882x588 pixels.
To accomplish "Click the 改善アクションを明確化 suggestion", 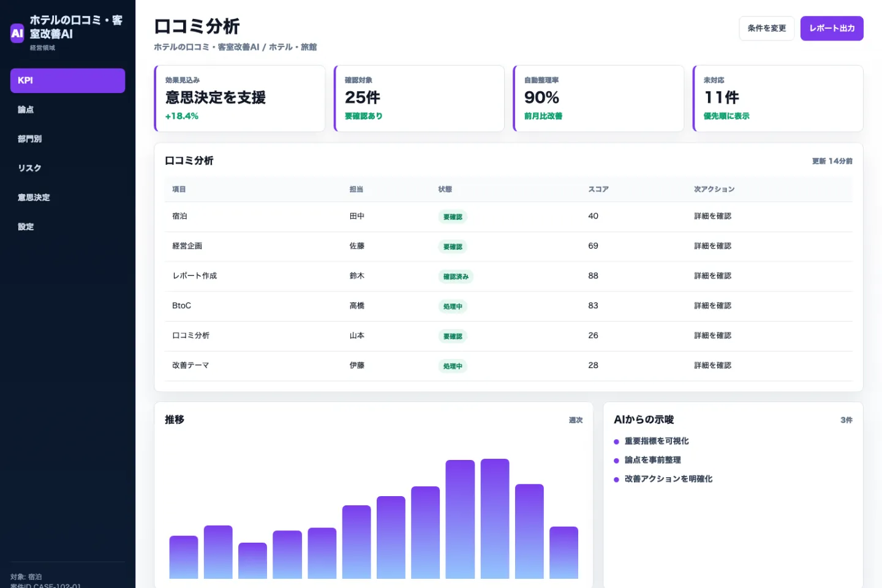I will pyautogui.click(x=668, y=479).
